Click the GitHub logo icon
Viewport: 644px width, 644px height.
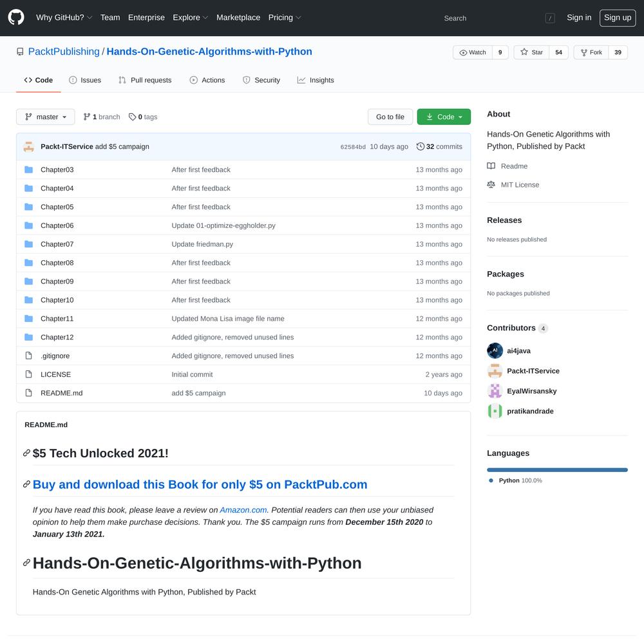16,17
